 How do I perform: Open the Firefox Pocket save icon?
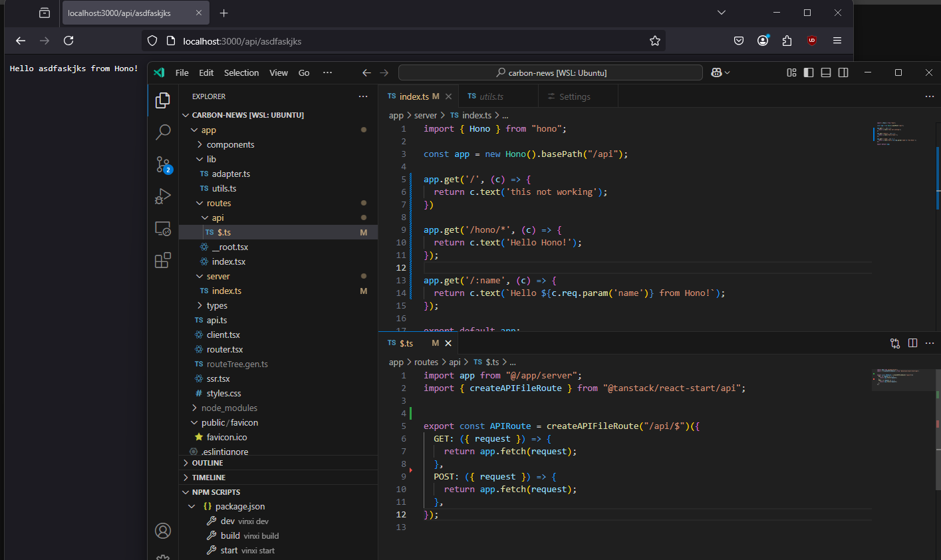(x=739, y=41)
